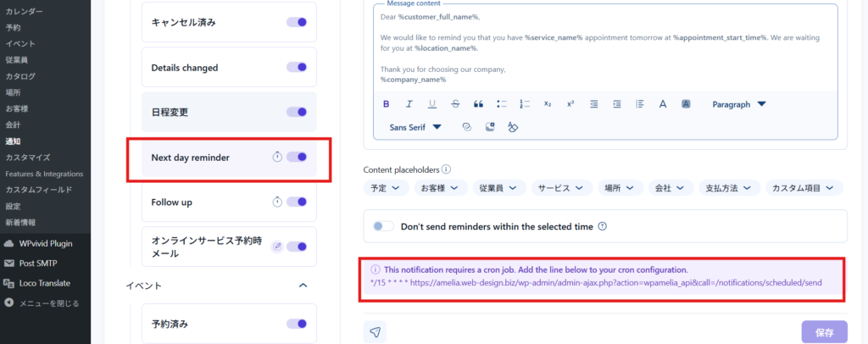Disable the Next day reminder toggle

coord(297,157)
